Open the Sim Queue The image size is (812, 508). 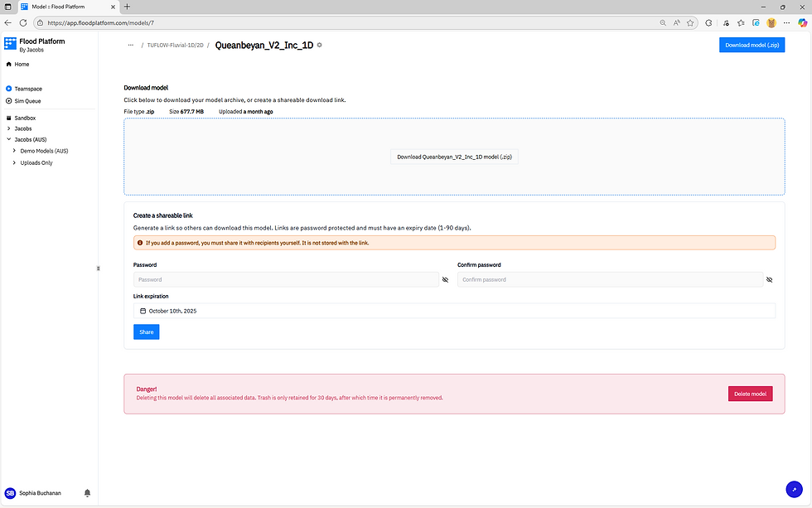point(26,100)
